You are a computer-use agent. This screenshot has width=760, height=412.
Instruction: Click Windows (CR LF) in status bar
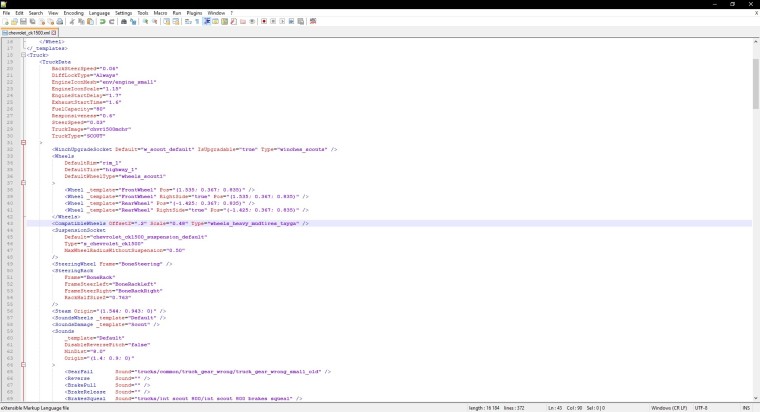click(x=669, y=408)
